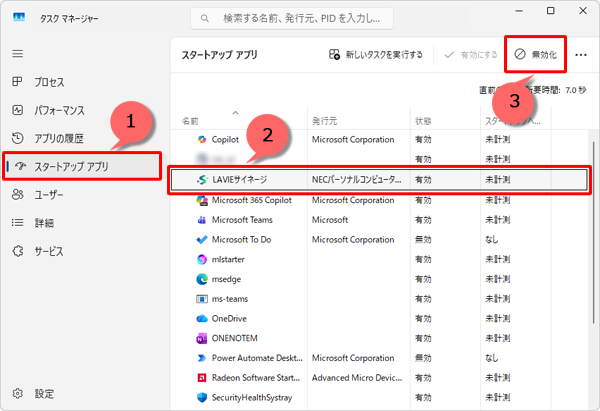Screen dimensions: 600x411
Task: Click the Copilot app icon
Action: coord(202,139)
